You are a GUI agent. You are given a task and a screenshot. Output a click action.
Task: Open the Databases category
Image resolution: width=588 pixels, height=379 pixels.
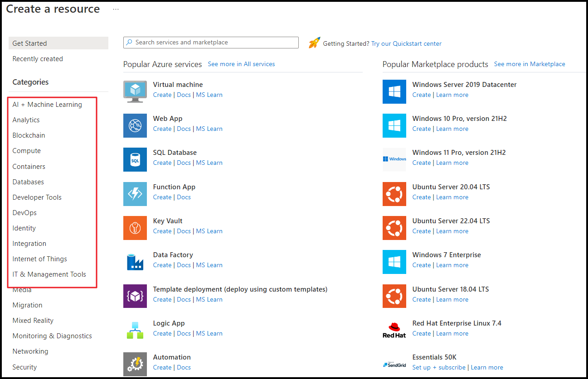28,182
